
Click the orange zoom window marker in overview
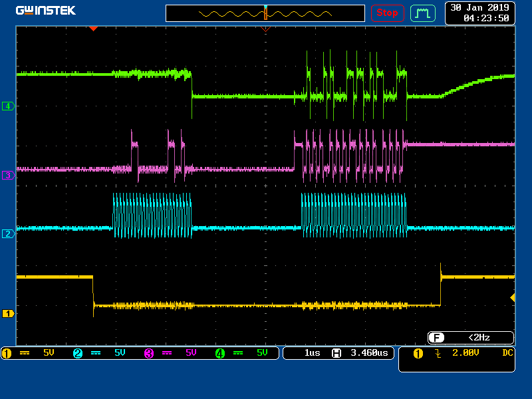pyautogui.click(x=265, y=14)
